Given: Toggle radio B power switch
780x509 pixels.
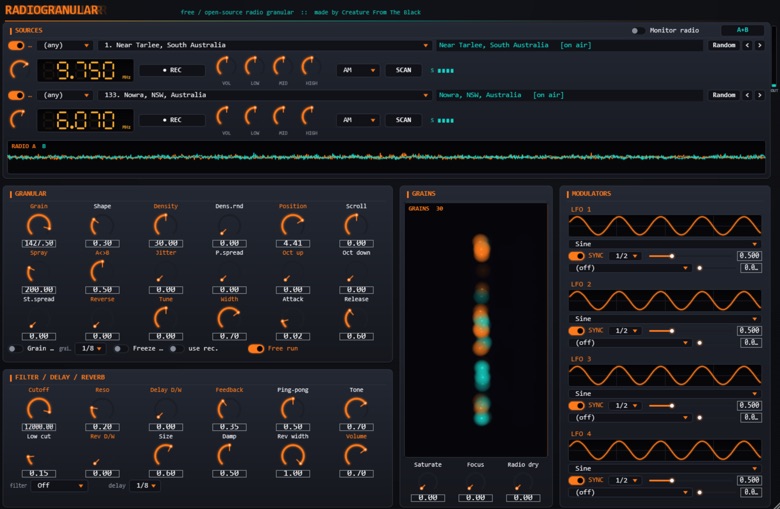Looking at the screenshot, I should pos(16,95).
